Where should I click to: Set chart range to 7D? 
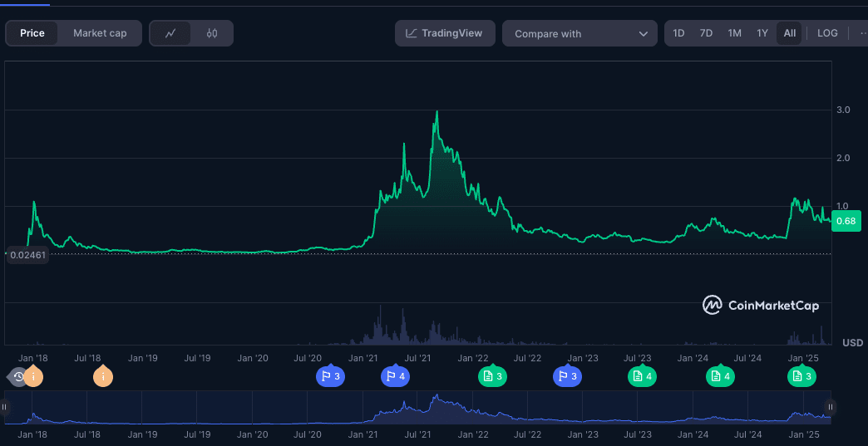[x=706, y=33]
